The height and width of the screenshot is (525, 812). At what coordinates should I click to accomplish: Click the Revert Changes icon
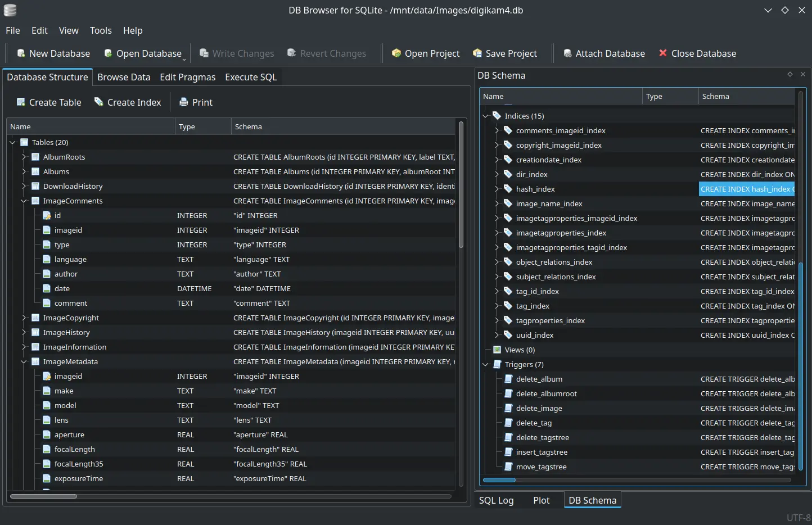[x=292, y=53]
